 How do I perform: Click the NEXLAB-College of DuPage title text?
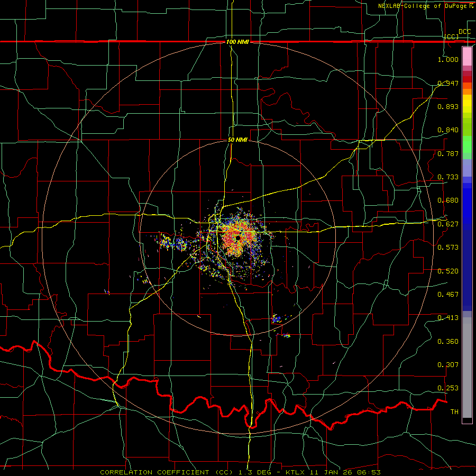(423, 6)
